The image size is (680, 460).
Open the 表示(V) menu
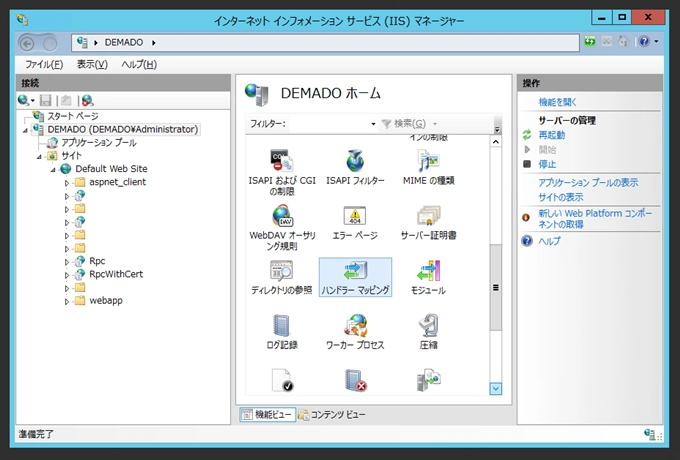click(x=92, y=65)
